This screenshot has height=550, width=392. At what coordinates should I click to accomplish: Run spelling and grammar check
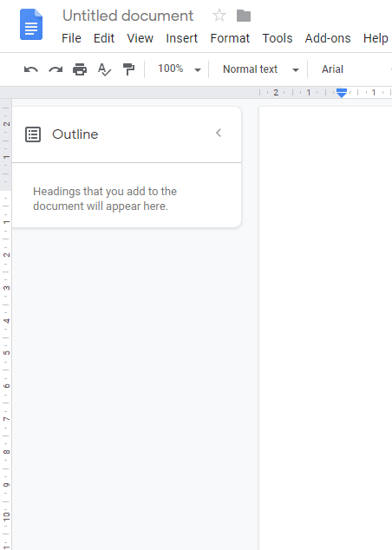(104, 69)
